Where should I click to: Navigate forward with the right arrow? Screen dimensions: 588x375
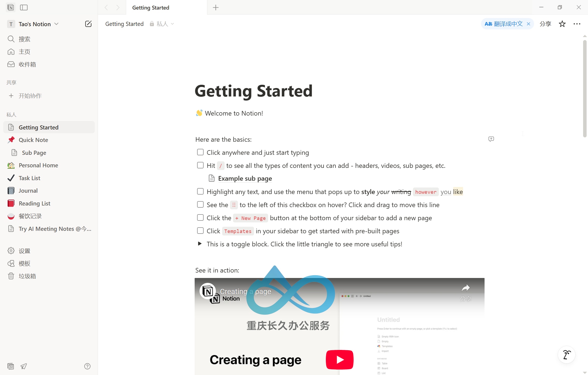[118, 8]
